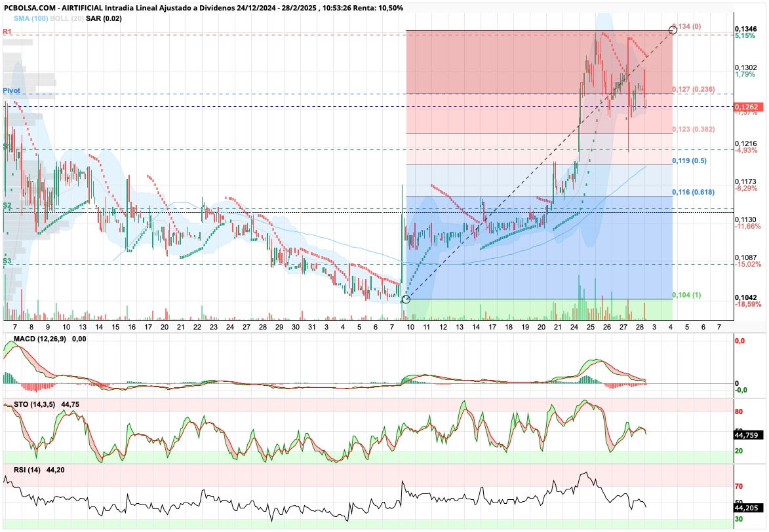769x532 pixels.
Task: Click the 0,1087 price axis value
Action: pyautogui.click(x=746, y=257)
